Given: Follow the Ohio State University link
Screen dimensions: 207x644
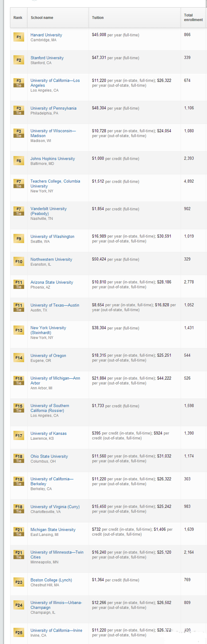Looking at the screenshot, I should pyautogui.click(x=49, y=456).
